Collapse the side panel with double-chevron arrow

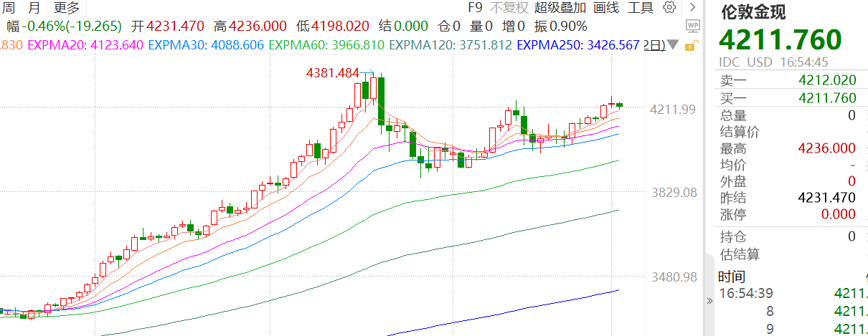pyautogui.click(x=710, y=302)
